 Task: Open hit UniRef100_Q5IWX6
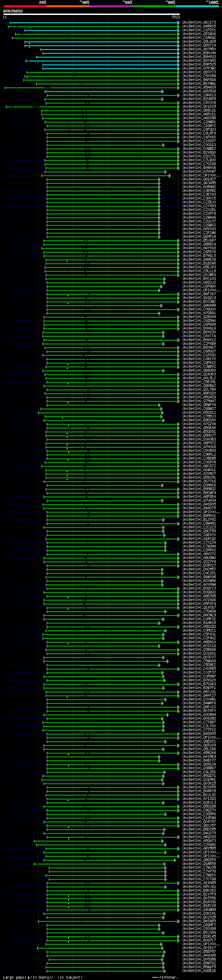(199, 34)
